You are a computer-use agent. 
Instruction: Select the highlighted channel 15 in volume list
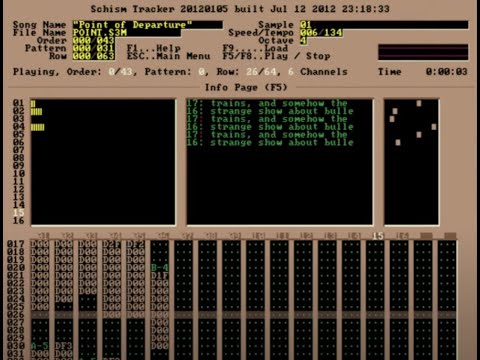tap(19, 212)
